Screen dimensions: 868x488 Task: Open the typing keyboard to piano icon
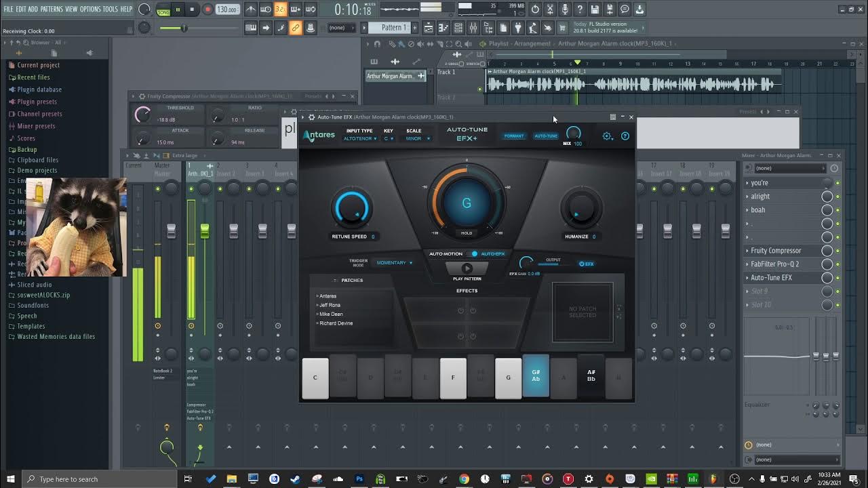coord(251,28)
